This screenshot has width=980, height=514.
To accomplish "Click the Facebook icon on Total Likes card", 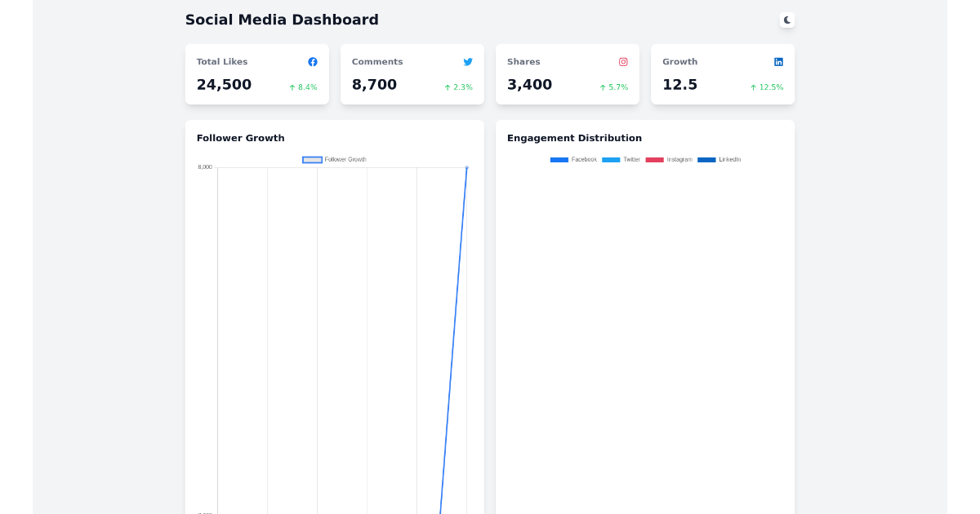I will 313,61.
